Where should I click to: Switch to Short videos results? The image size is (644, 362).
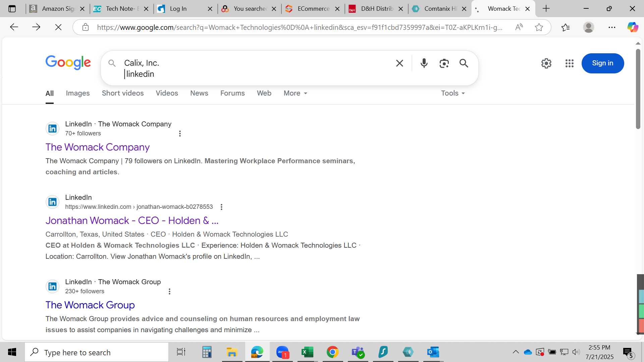123,94
